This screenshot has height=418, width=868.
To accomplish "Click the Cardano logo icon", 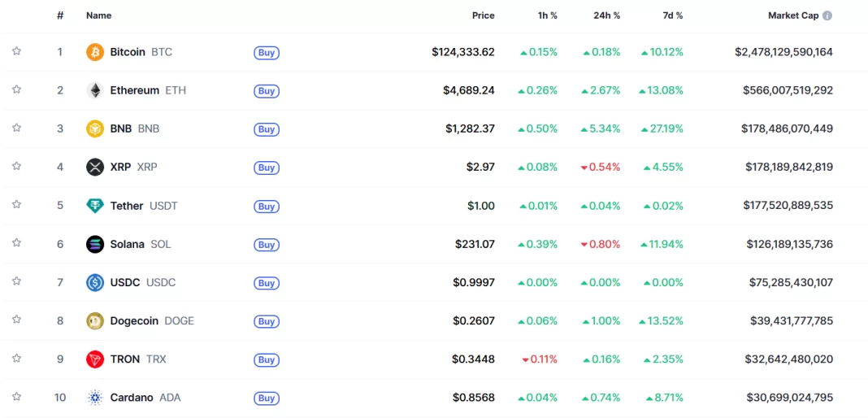I will [95, 398].
